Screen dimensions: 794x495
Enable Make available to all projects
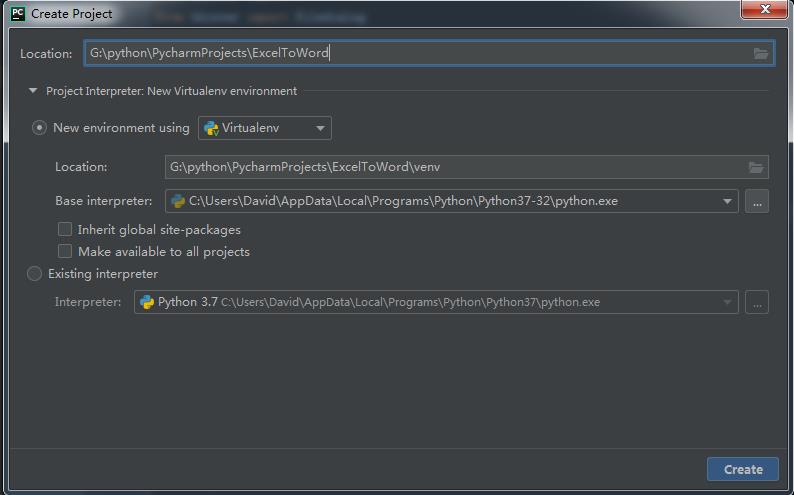pos(65,251)
